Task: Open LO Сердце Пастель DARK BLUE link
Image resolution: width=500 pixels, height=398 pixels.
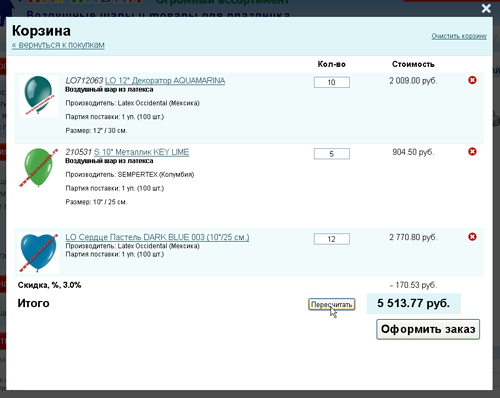Action: point(157,237)
